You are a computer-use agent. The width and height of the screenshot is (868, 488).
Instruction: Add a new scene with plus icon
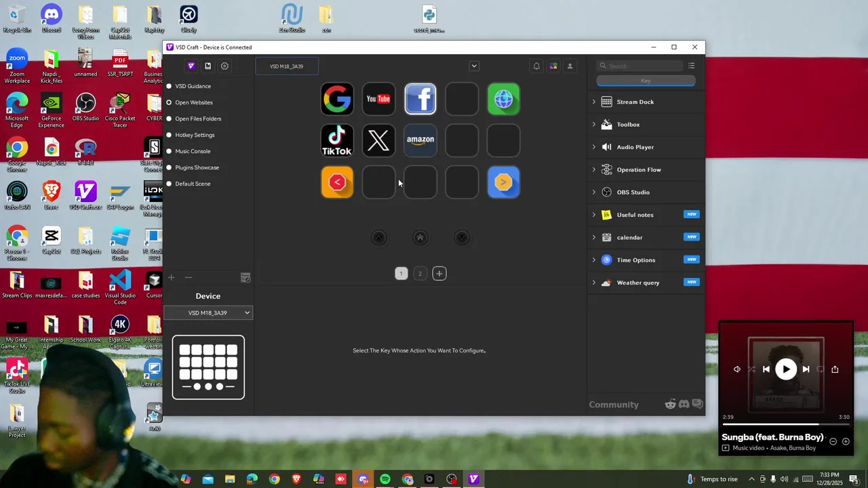tap(172, 277)
